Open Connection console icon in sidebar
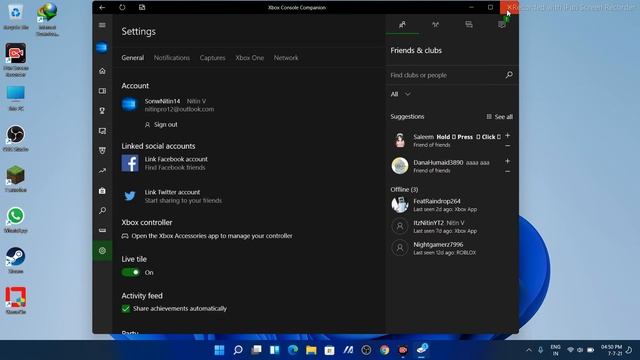 pos(102,230)
